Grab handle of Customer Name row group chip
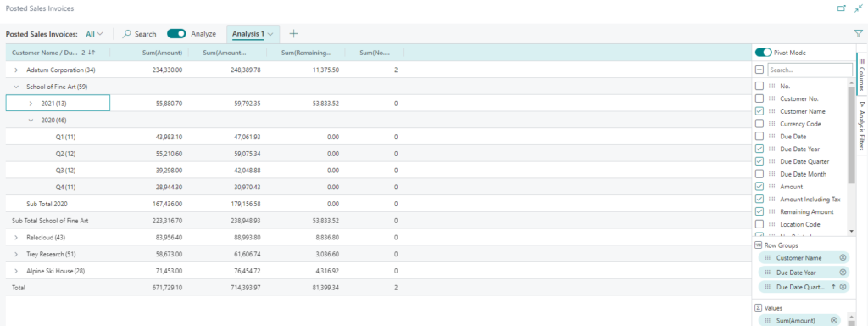 pos(768,258)
